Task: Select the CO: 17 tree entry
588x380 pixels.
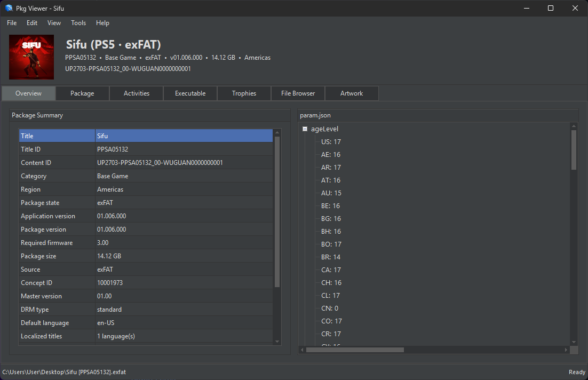Action: (x=331, y=321)
